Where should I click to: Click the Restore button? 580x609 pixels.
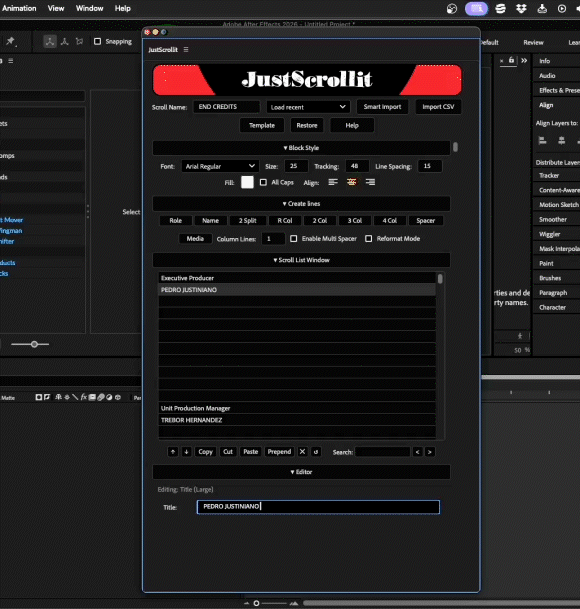(307, 125)
